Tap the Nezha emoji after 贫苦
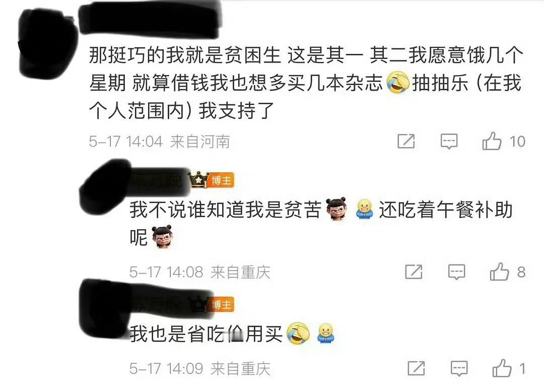Screen dimensions: 544x392 tap(336, 209)
